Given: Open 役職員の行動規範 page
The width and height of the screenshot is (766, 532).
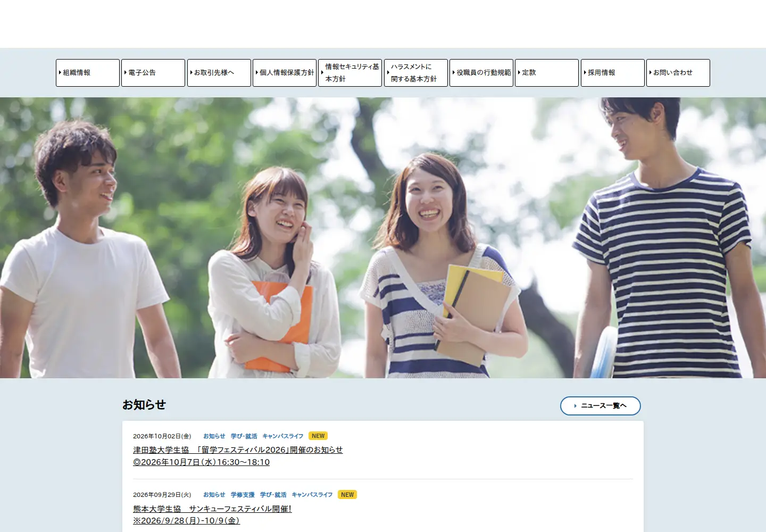Looking at the screenshot, I should pyautogui.click(x=481, y=73).
